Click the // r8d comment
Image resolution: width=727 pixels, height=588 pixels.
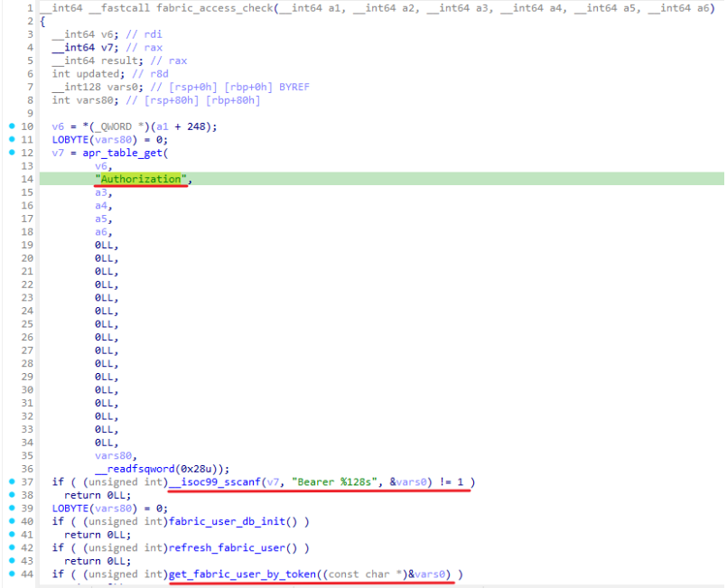point(150,74)
